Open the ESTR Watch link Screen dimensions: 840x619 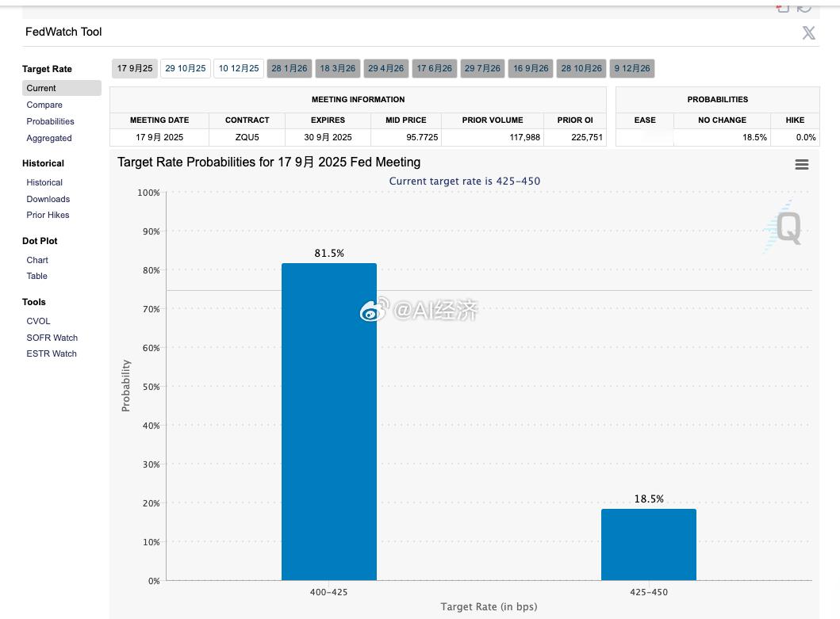[52, 354]
